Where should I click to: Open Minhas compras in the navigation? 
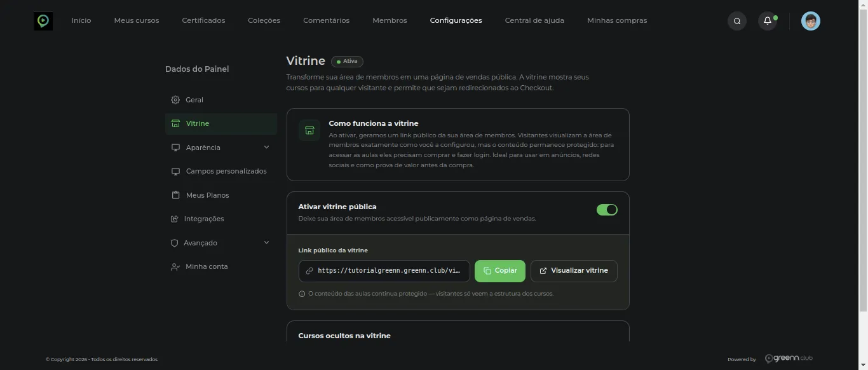617,20
